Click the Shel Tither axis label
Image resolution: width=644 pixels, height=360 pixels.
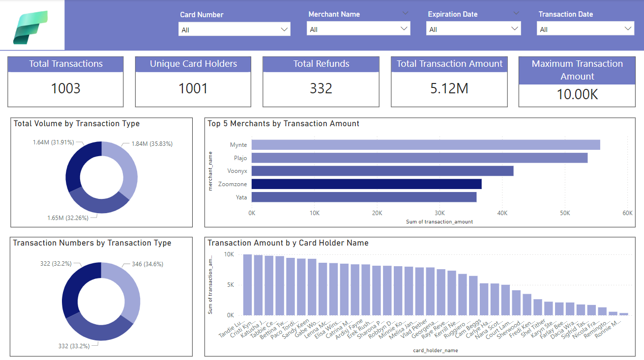[533, 327]
